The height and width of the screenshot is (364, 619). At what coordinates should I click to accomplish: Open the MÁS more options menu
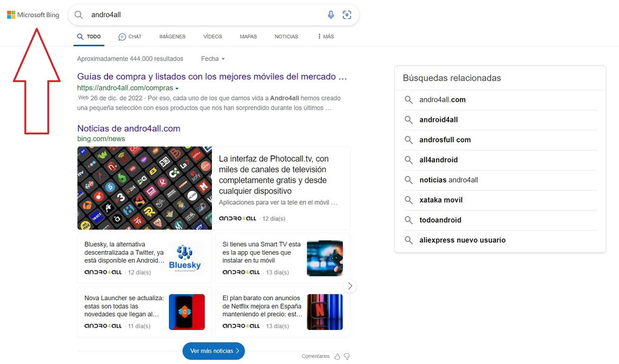tap(326, 36)
